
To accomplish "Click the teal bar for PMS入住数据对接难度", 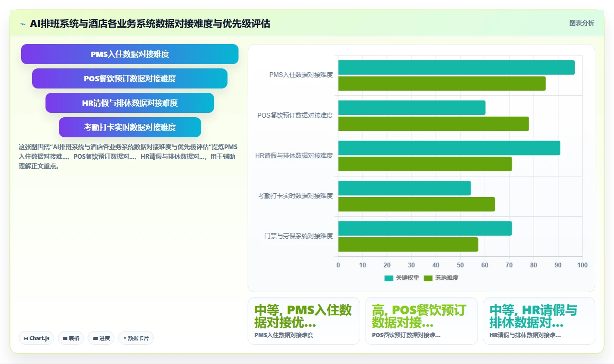I will pyautogui.click(x=456, y=67).
